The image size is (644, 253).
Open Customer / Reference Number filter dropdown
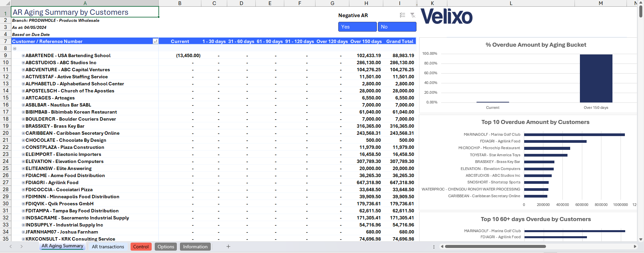155,41
